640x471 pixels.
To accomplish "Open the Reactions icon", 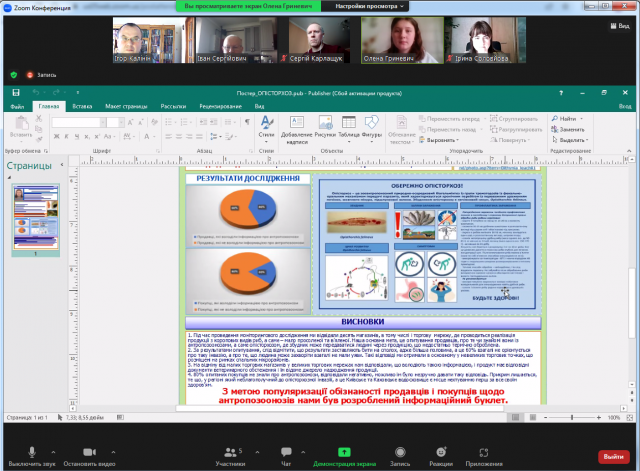I will (440, 450).
